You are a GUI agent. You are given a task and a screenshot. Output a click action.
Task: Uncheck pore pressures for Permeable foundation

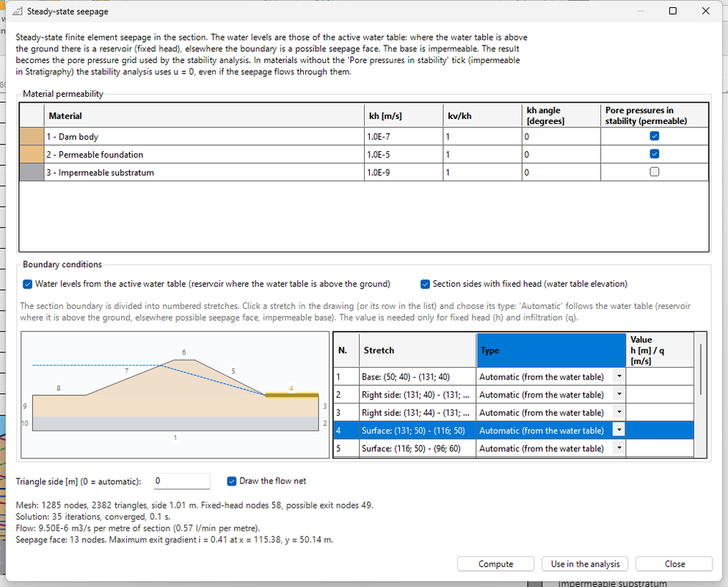coord(654,154)
